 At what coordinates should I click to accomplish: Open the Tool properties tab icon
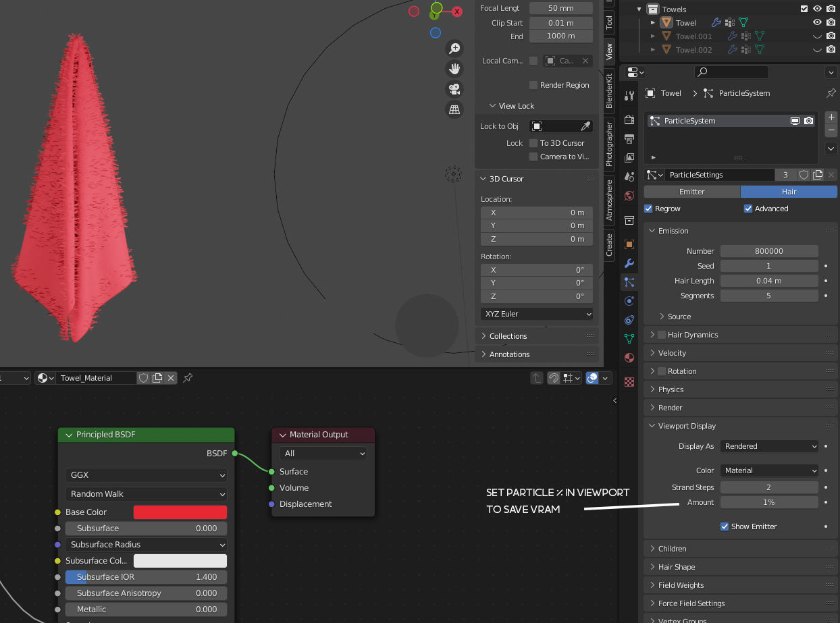(629, 95)
